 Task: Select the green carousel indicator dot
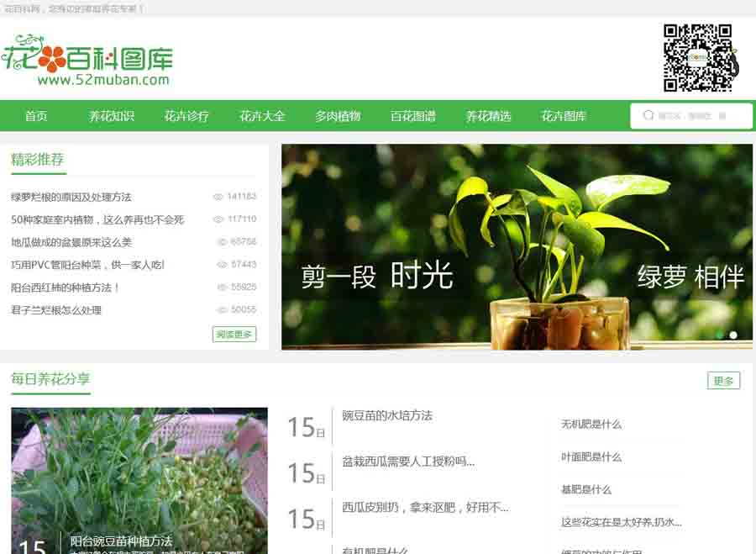(x=720, y=335)
